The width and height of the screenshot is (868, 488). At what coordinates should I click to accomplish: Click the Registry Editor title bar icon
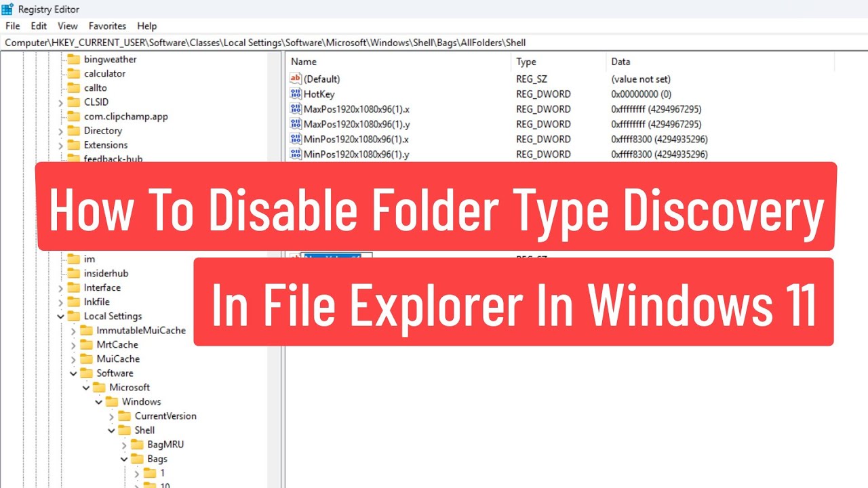point(7,9)
